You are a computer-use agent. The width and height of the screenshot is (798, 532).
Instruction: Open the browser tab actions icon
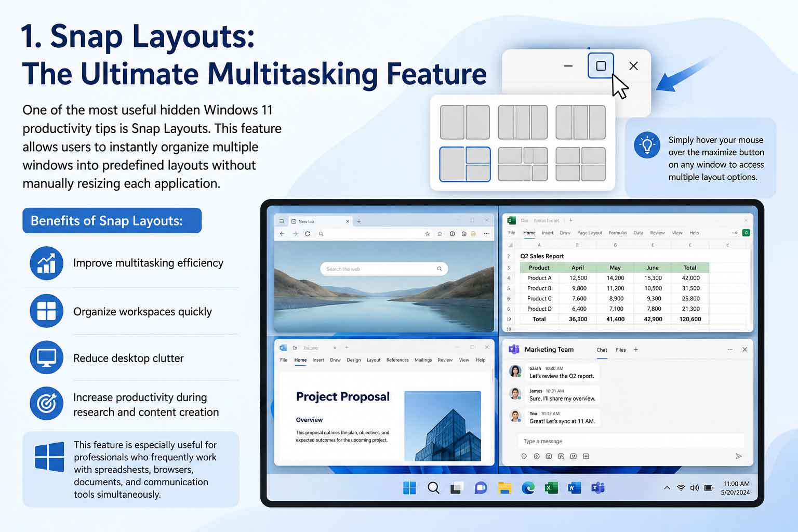[x=282, y=221]
